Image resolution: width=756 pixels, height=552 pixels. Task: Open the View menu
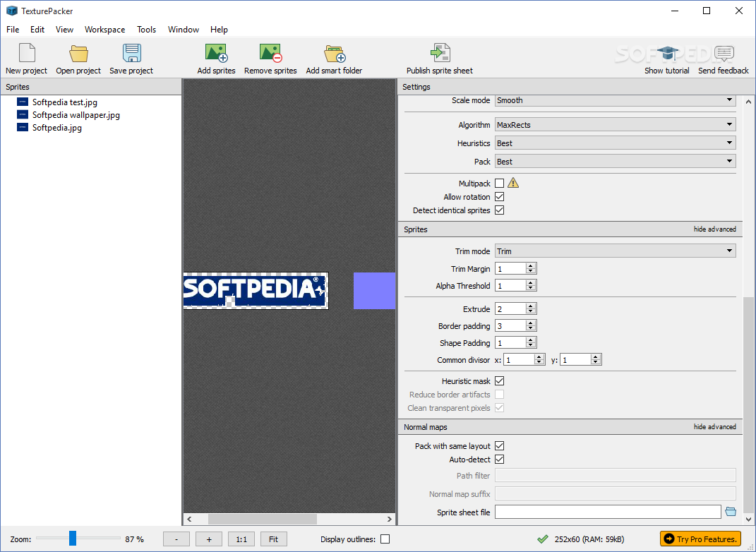pyautogui.click(x=65, y=30)
